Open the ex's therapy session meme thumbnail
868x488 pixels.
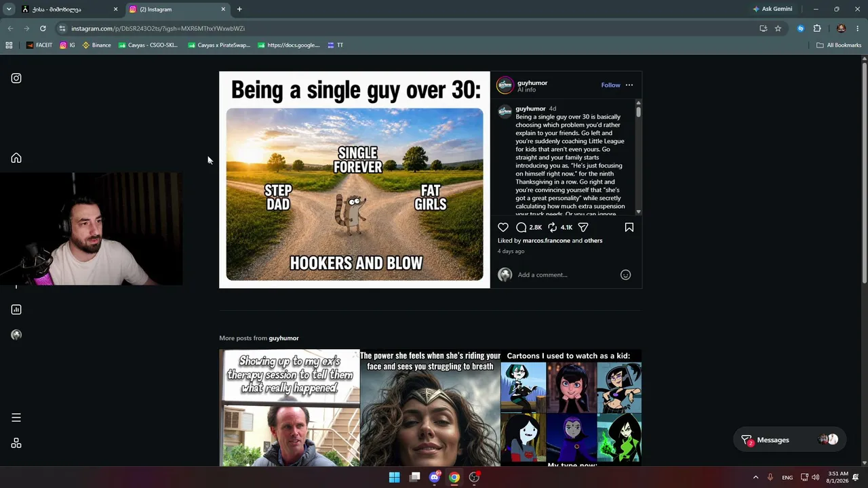pyautogui.click(x=290, y=408)
